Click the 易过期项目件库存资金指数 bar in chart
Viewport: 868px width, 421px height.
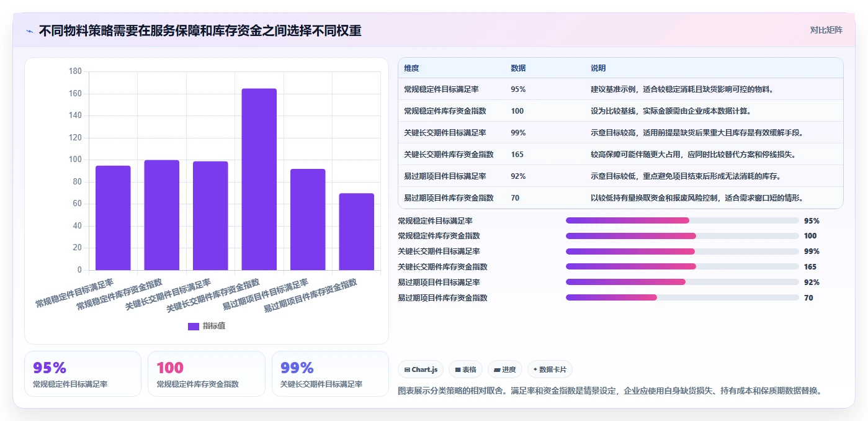click(356, 232)
